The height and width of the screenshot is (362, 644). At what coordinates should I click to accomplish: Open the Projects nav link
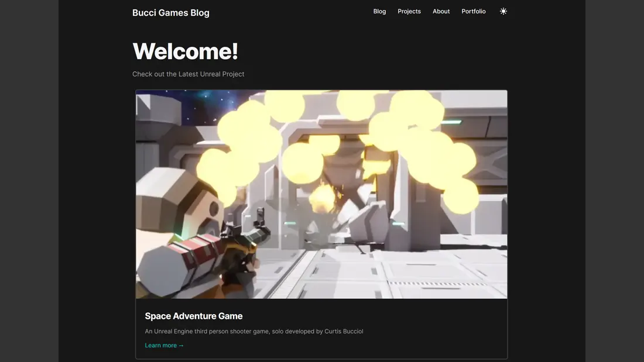[409, 12]
